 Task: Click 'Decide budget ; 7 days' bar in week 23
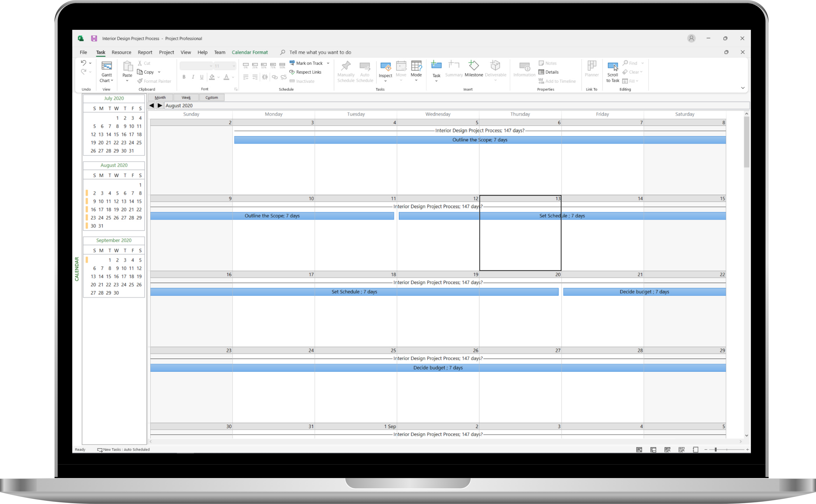pyautogui.click(x=438, y=368)
